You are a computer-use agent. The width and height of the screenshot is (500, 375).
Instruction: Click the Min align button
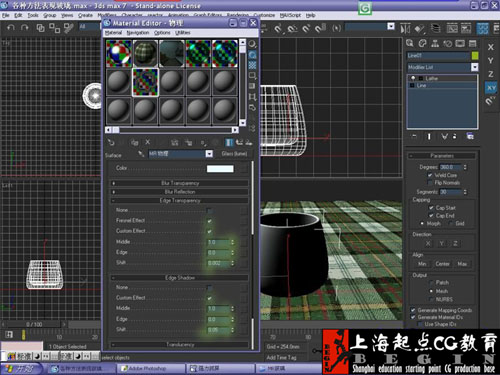(x=422, y=264)
